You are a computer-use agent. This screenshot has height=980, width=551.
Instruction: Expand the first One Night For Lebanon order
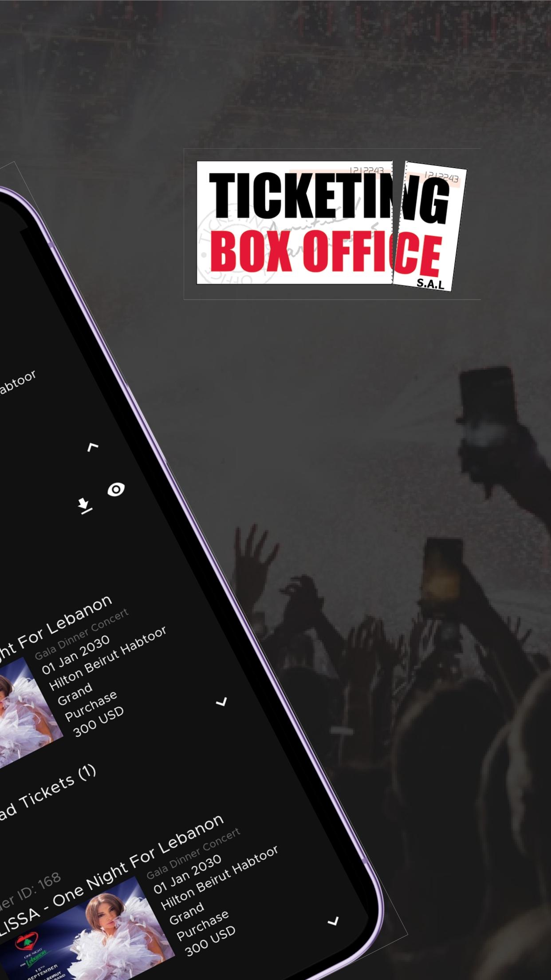[x=221, y=702]
